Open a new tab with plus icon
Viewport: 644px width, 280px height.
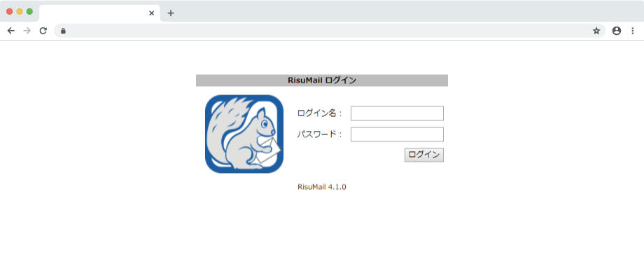pos(171,13)
